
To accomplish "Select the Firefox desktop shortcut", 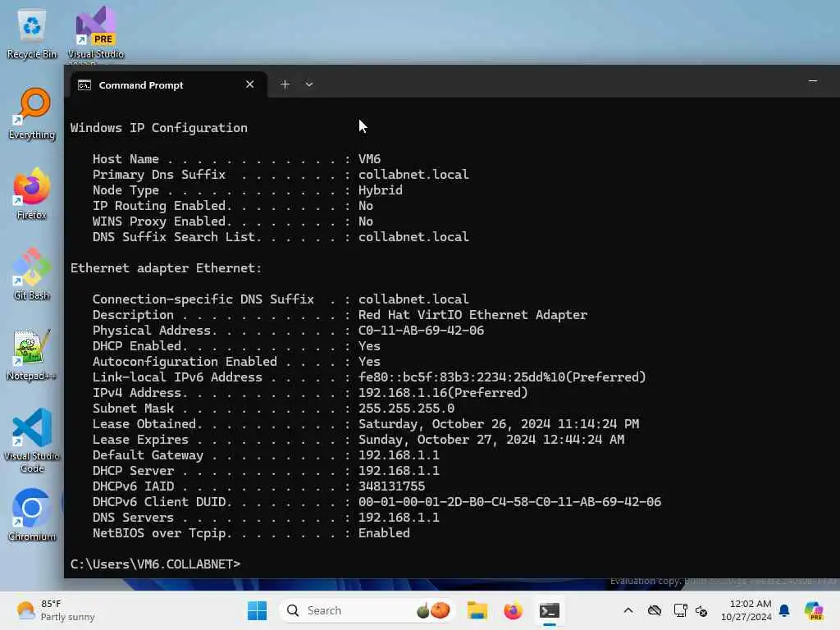I will (x=32, y=194).
